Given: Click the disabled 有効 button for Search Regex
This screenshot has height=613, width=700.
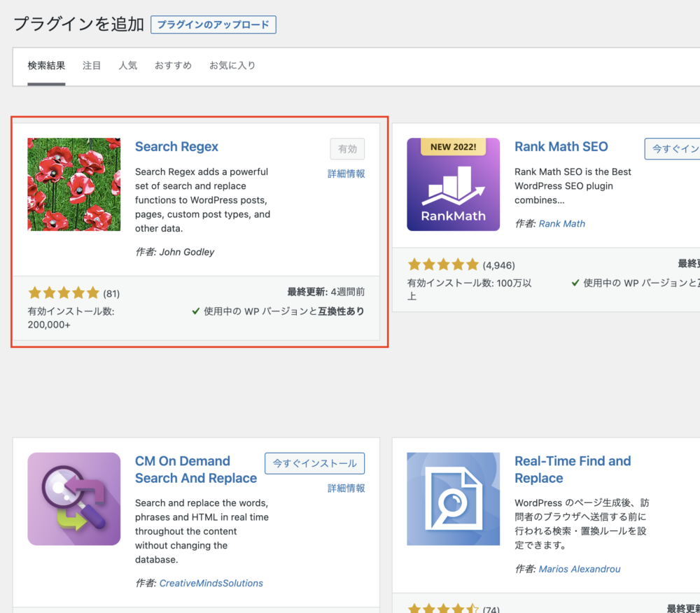Looking at the screenshot, I should [x=347, y=148].
